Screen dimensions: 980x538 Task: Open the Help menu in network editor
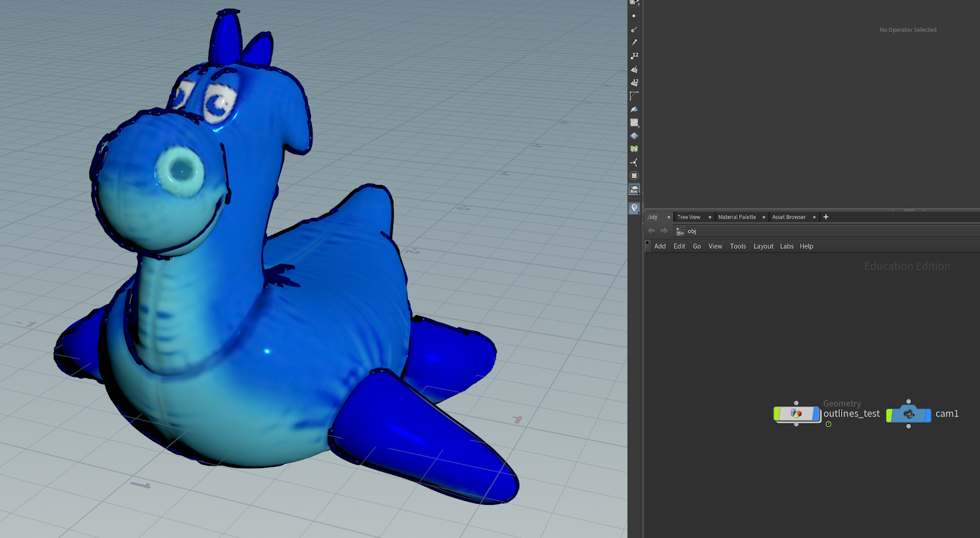(x=807, y=246)
